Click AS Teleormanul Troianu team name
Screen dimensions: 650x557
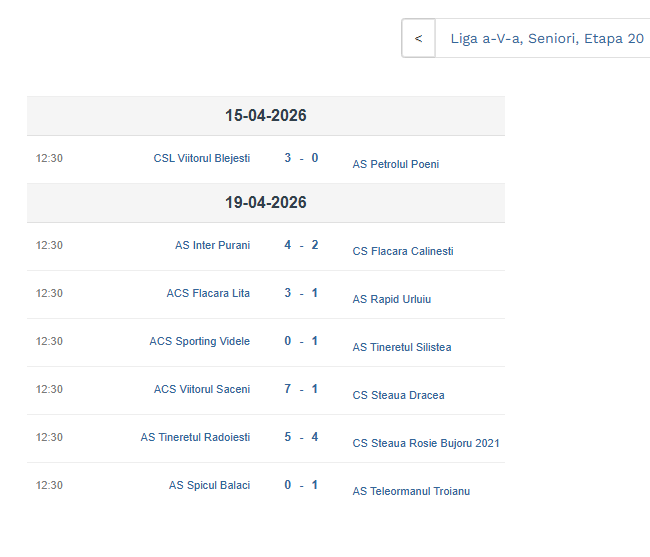(x=410, y=491)
